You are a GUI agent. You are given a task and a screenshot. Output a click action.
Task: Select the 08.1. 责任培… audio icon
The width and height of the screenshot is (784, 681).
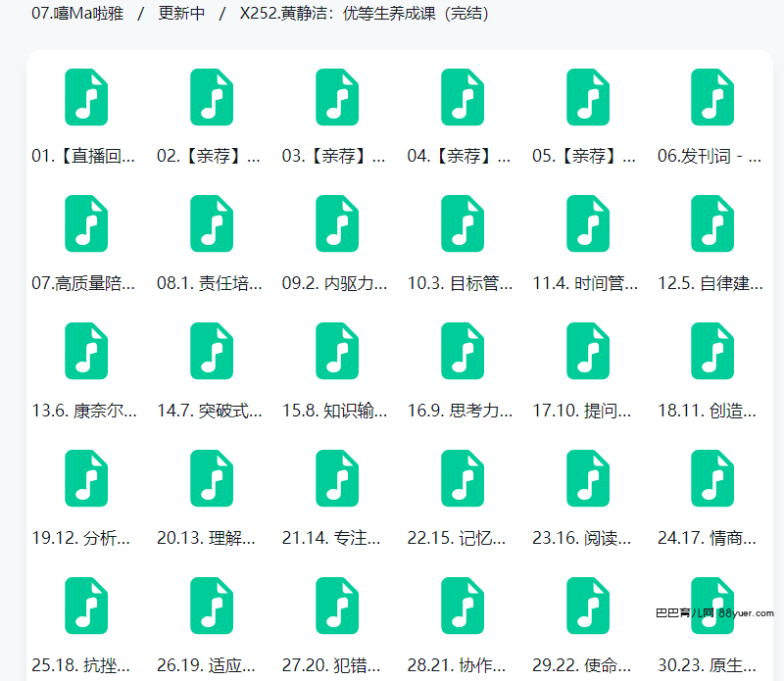(212, 223)
